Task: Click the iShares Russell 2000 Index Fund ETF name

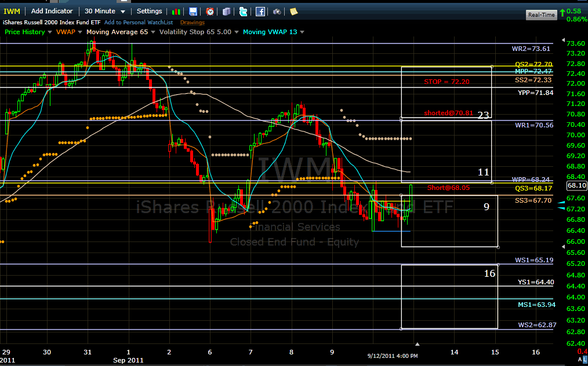Action: point(52,23)
